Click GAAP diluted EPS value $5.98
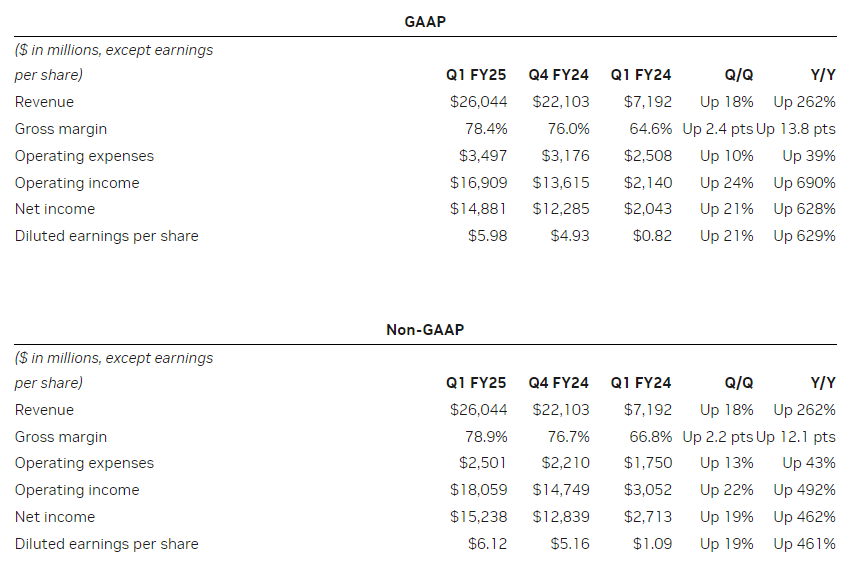This screenshot has width=864, height=572. click(488, 236)
